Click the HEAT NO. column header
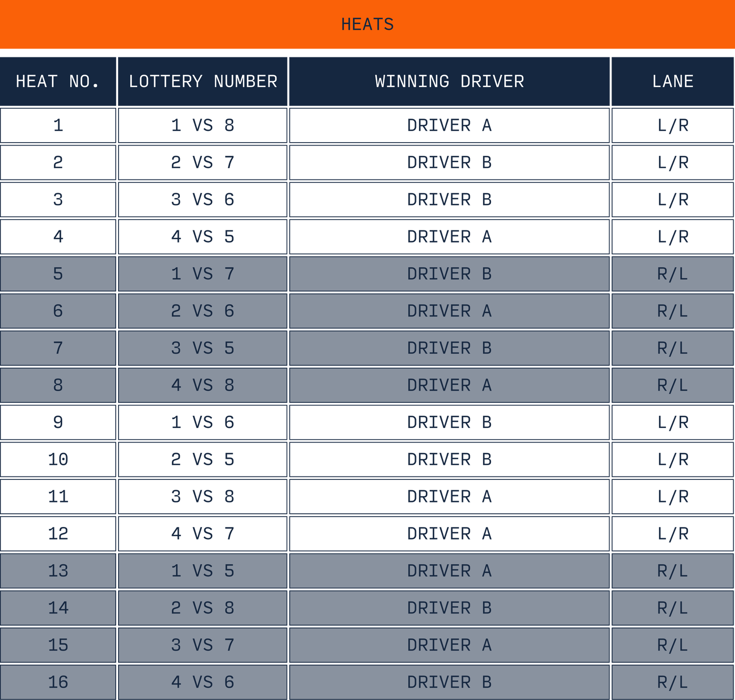Image resolution: width=735 pixels, height=700 pixels. pos(58,81)
